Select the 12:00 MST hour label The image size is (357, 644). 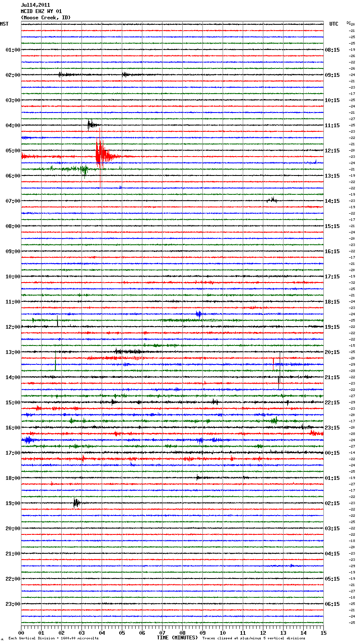(13, 327)
